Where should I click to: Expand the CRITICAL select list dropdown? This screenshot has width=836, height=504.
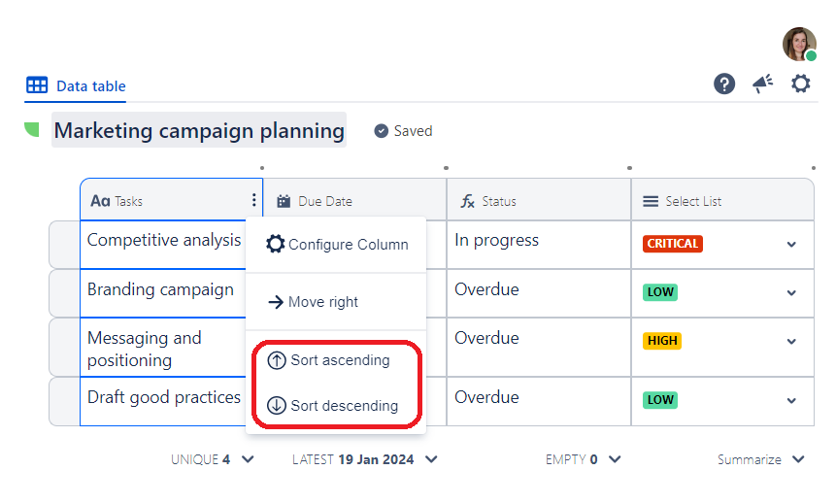point(791,245)
